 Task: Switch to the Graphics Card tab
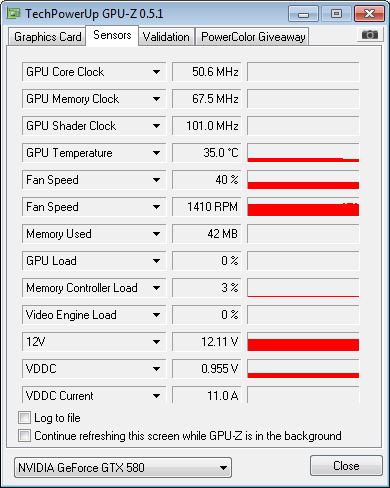[47, 37]
